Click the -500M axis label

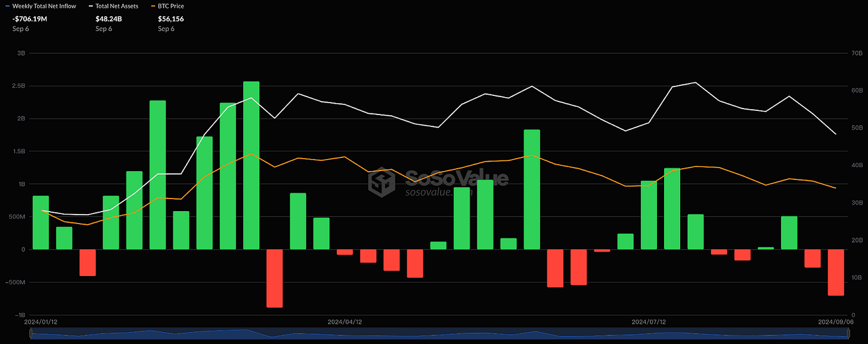click(x=14, y=283)
